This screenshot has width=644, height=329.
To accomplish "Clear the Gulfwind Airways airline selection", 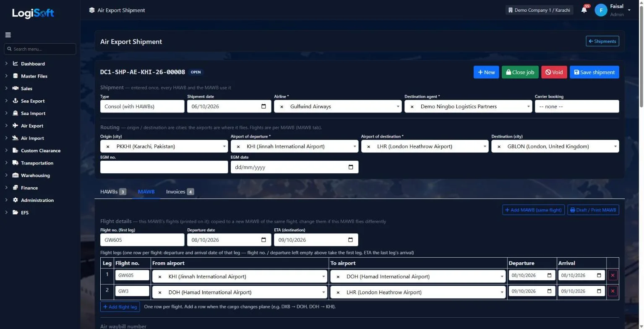I will point(282,107).
